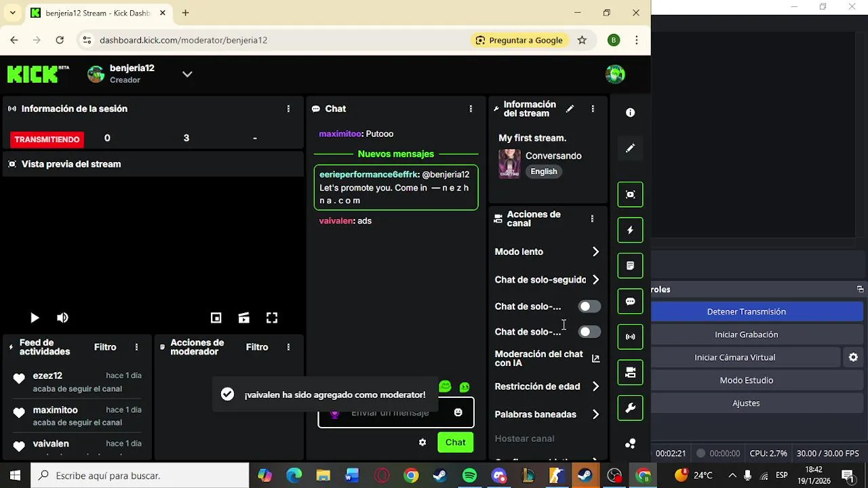Toggle first Chat de solo switch
Viewport: 868px width, 488px height.
pos(589,306)
